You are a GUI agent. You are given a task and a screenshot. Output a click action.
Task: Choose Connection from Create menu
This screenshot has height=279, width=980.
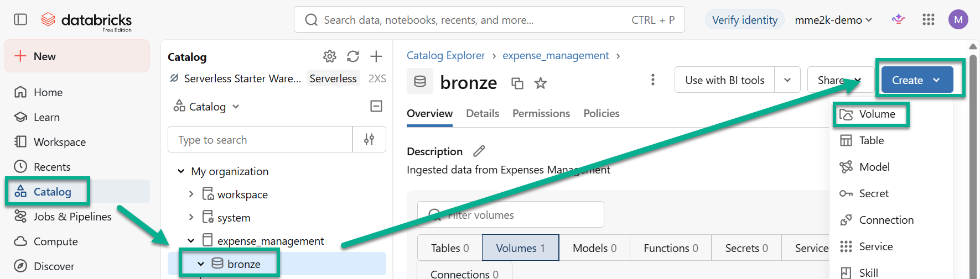point(891,220)
